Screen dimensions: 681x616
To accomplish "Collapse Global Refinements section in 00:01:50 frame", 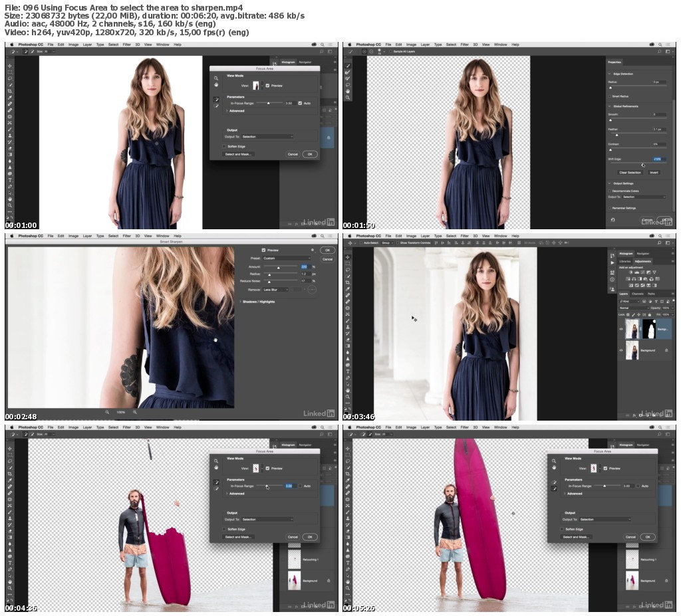I will (609, 106).
